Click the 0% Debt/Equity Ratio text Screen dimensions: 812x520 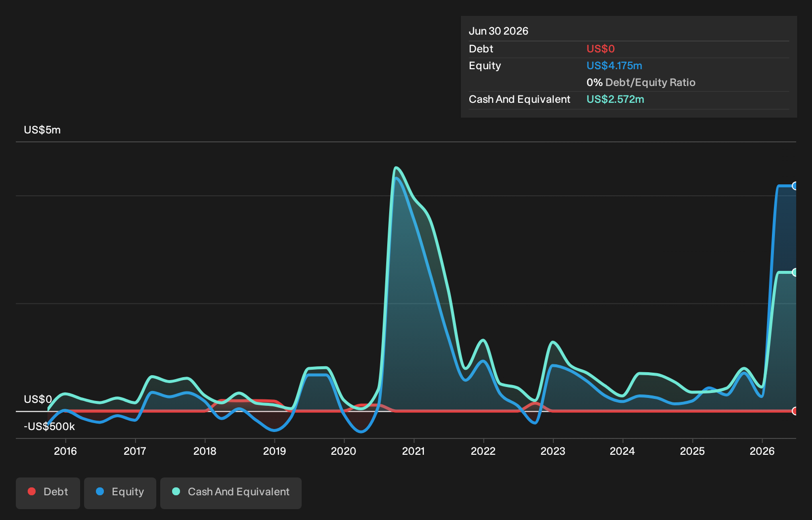641,83
